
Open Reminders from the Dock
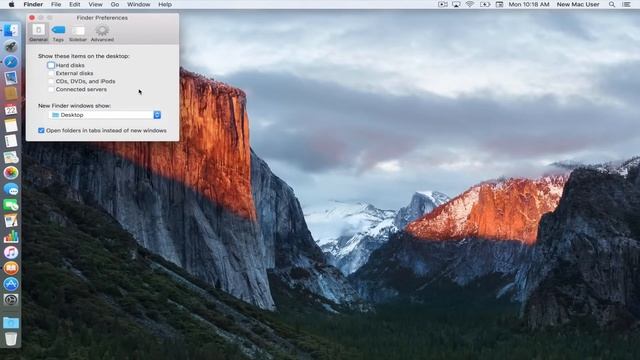[x=11, y=141]
